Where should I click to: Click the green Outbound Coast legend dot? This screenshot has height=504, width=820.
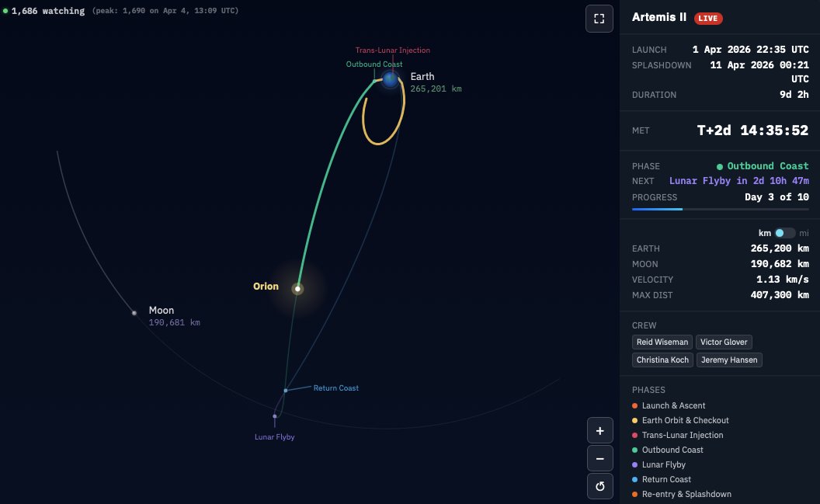(635, 450)
